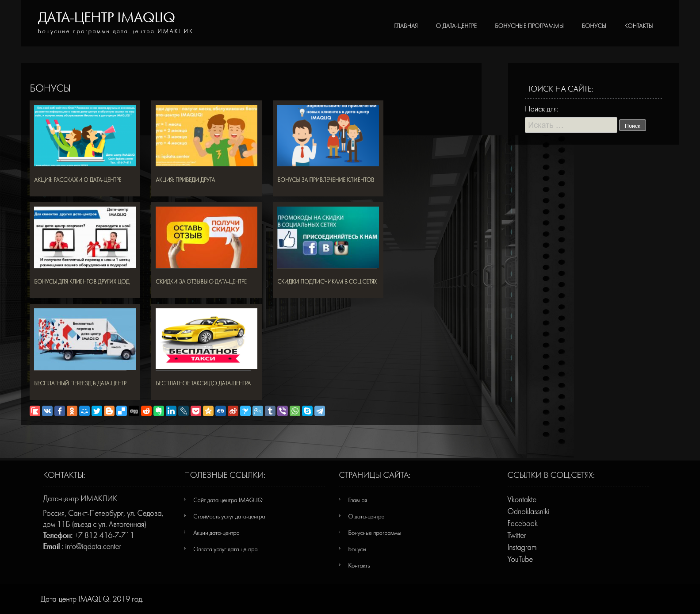The width and height of the screenshot is (700, 614).
Task: Open Instagram link in footer
Action: 522,547
